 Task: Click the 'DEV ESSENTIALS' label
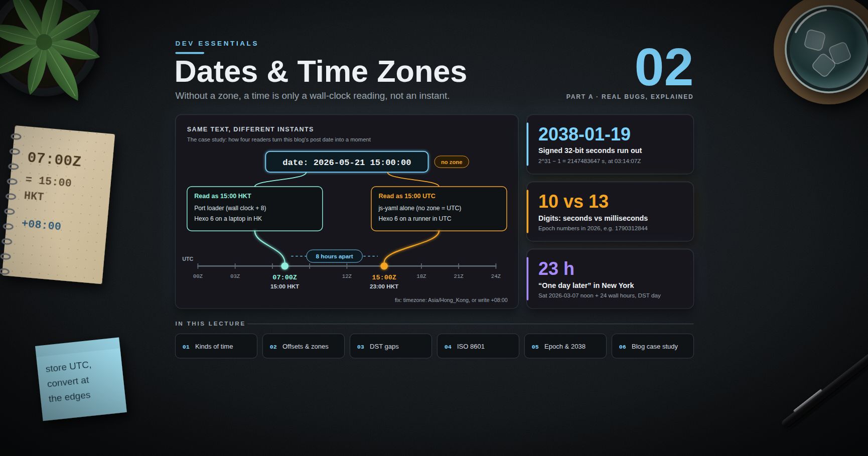(216, 44)
